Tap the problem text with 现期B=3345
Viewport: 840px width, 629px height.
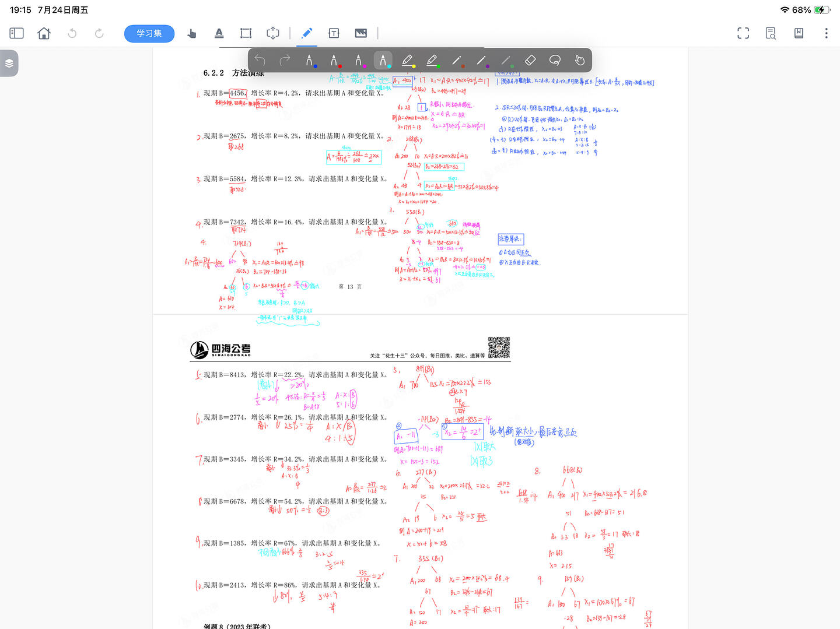(x=295, y=459)
